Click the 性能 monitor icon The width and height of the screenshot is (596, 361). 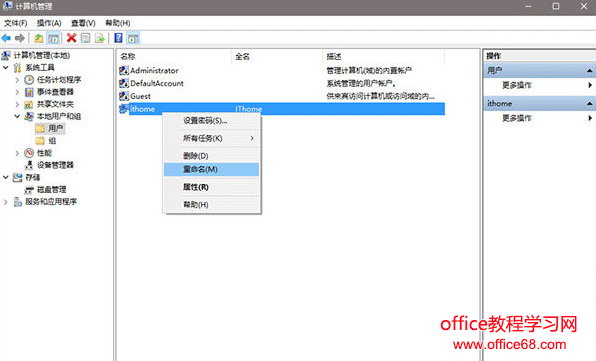tap(29, 153)
